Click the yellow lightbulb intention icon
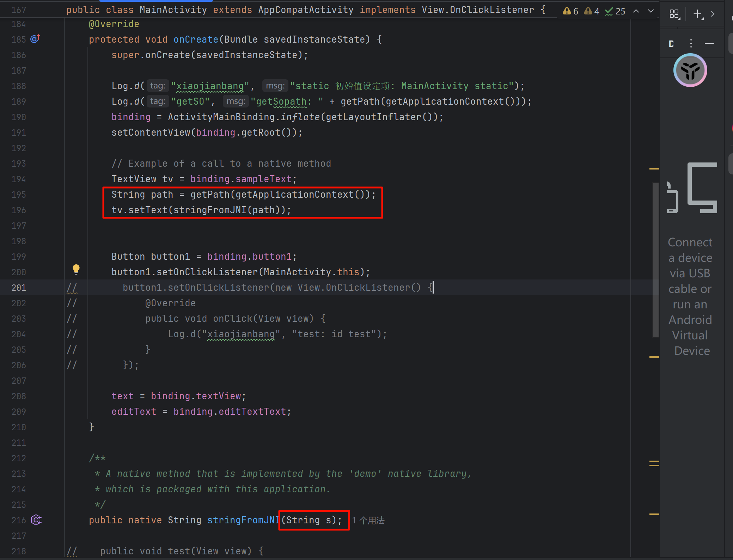 [76, 269]
